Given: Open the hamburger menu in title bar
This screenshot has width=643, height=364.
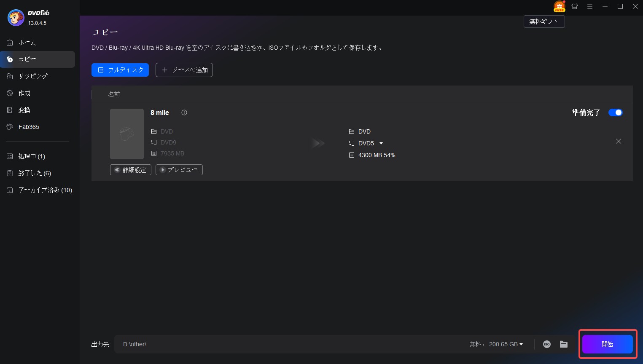Looking at the screenshot, I should coord(590,7).
